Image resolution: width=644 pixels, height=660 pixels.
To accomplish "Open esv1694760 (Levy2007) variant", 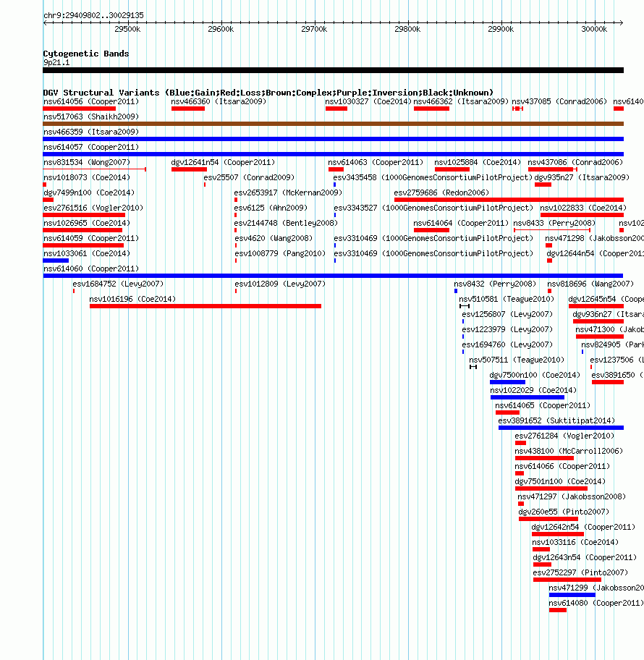I will pyautogui.click(x=507, y=344).
